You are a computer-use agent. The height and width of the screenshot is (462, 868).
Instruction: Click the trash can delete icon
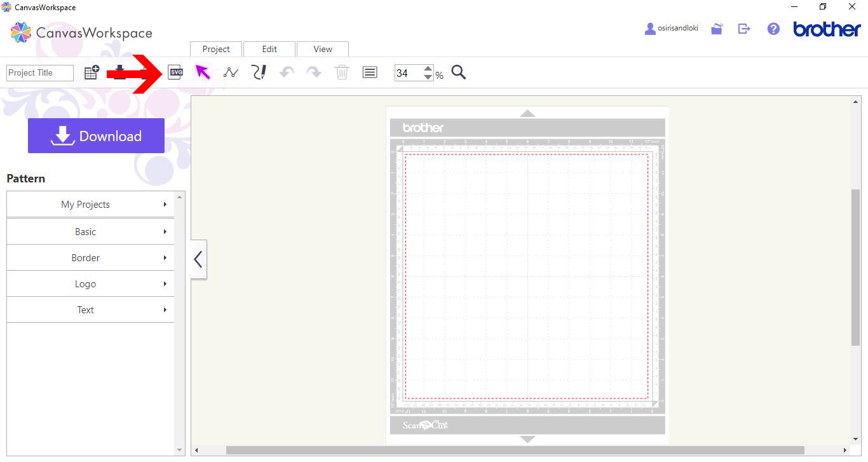(342, 72)
